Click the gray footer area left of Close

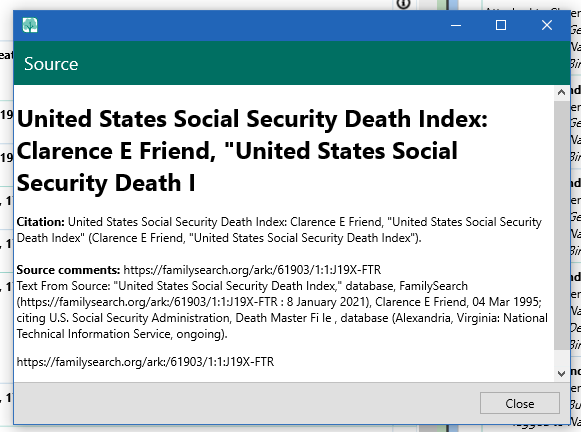click(x=246, y=403)
